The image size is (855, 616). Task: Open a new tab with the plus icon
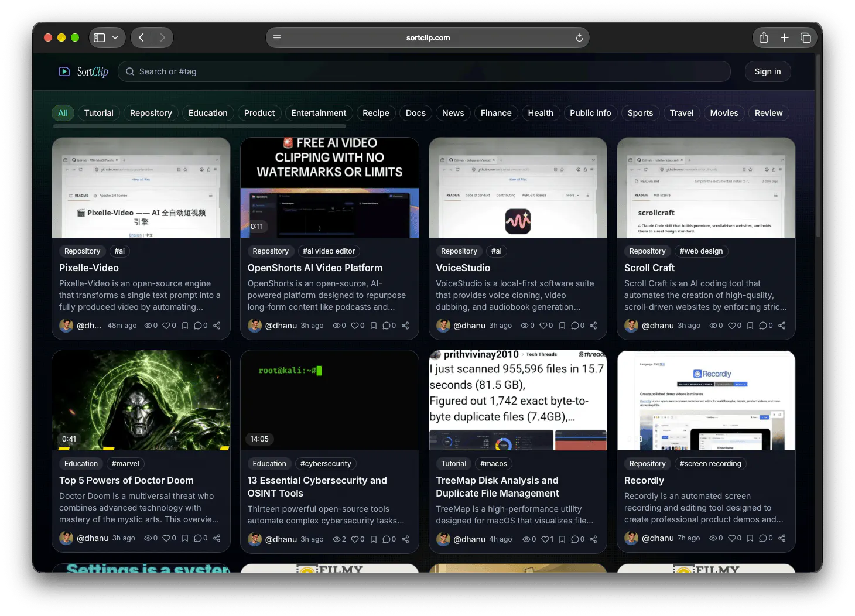[785, 37]
